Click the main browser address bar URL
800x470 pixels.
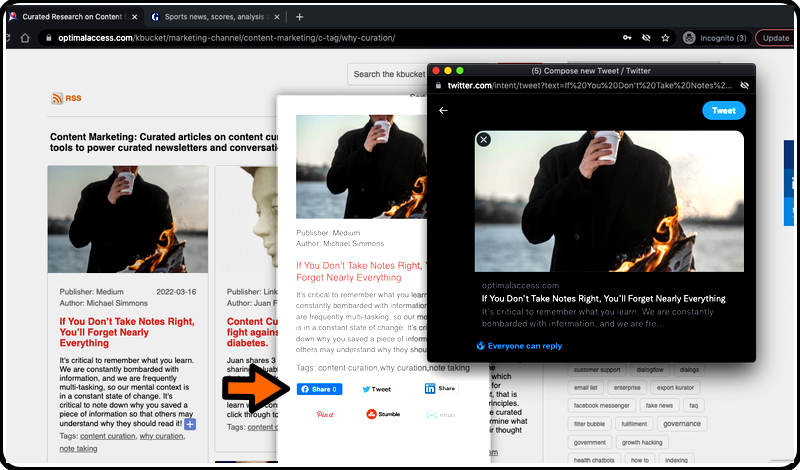(227, 38)
